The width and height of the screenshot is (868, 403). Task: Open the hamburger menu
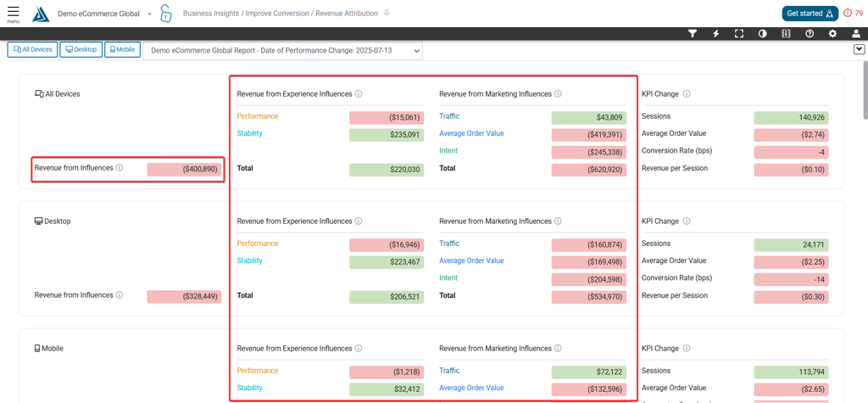[13, 14]
